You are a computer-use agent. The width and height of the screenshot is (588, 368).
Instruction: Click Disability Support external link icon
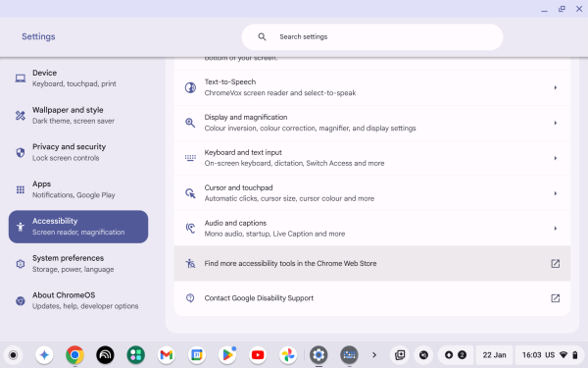(556, 298)
